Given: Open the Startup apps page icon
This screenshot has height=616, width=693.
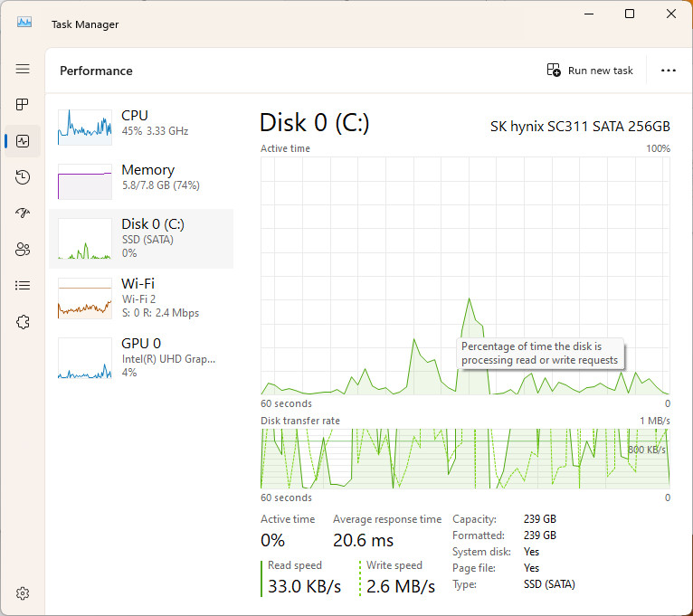Looking at the screenshot, I should (23, 213).
